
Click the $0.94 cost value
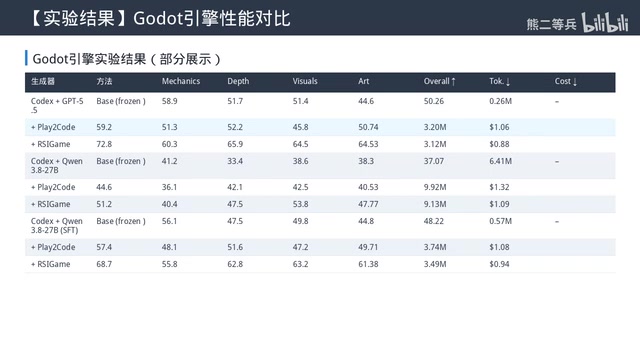click(499, 264)
